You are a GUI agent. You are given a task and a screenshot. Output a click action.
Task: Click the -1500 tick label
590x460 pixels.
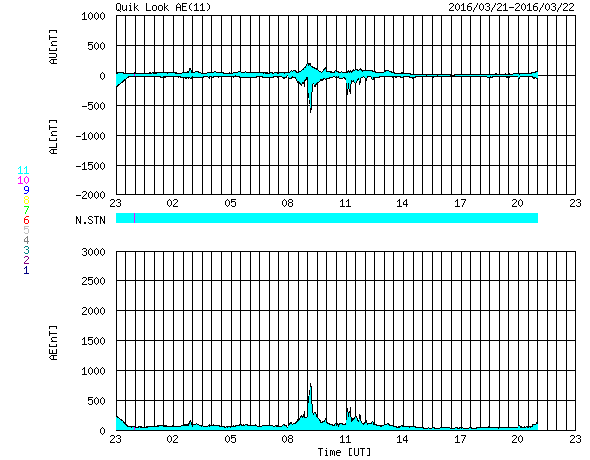point(90,166)
